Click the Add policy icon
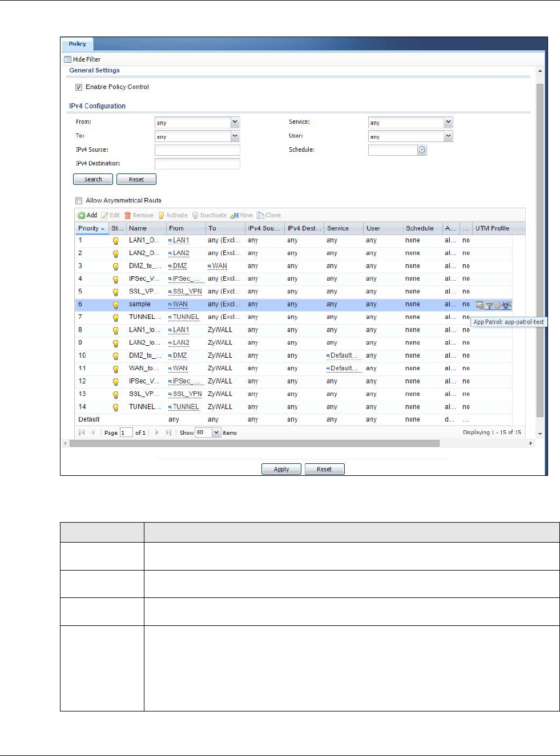The image size is (560, 756). pyautogui.click(x=82, y=216)
